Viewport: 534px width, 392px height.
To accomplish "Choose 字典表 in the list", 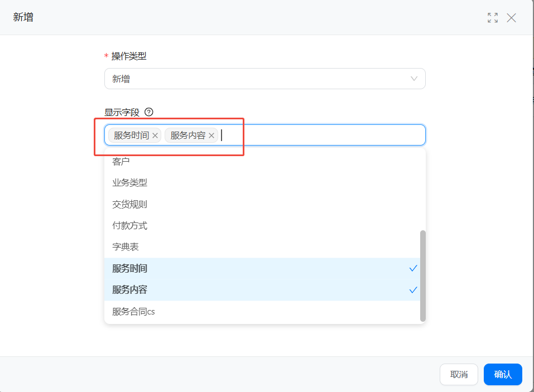I will 262,246.
